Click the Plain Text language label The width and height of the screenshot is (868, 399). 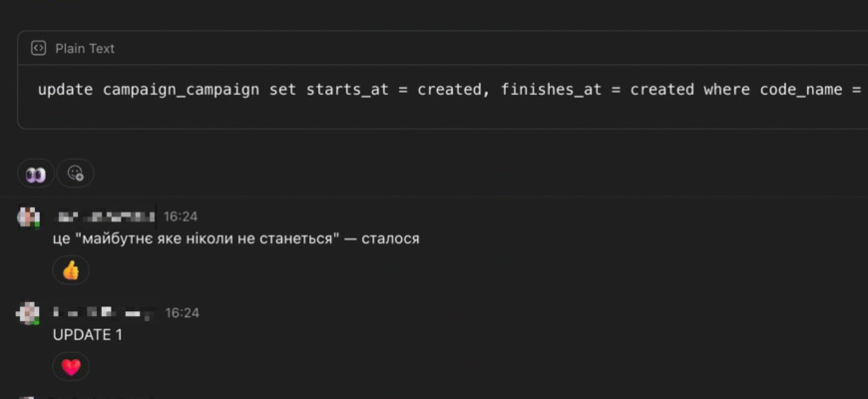click(85, 48)
